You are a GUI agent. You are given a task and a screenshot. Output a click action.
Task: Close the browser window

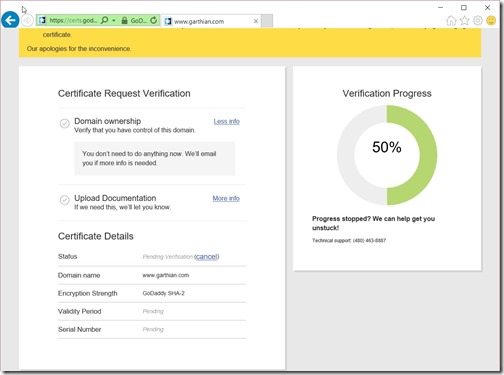click(487, 7)
